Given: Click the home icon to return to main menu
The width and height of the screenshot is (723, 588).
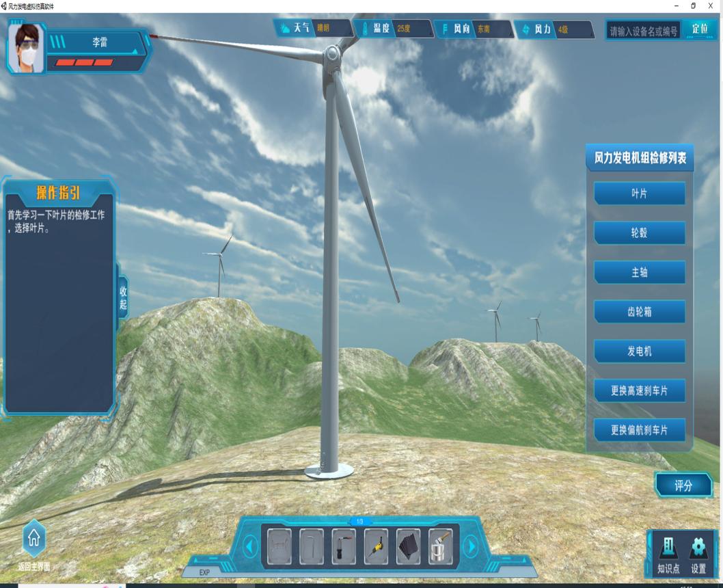Looking at the screenshot, I should tap(34, 540).
